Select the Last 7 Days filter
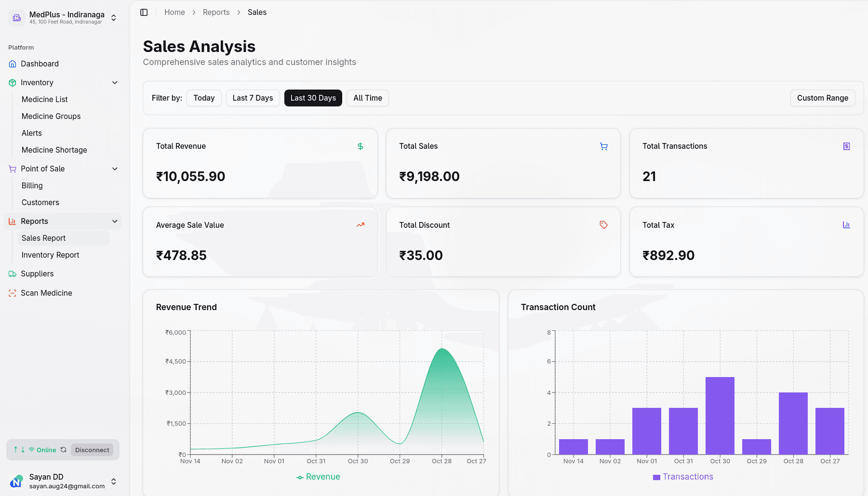Viewport: 868px width, 496px height. tap(253, 98)
